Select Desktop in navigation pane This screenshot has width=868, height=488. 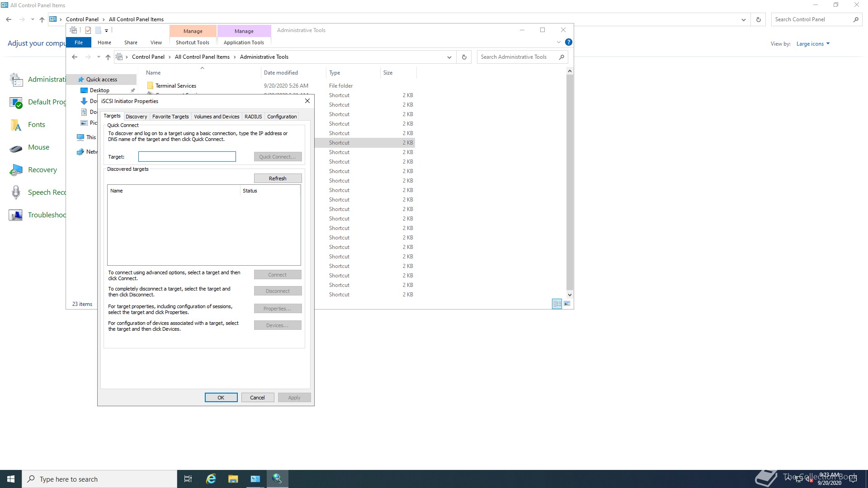99,90
